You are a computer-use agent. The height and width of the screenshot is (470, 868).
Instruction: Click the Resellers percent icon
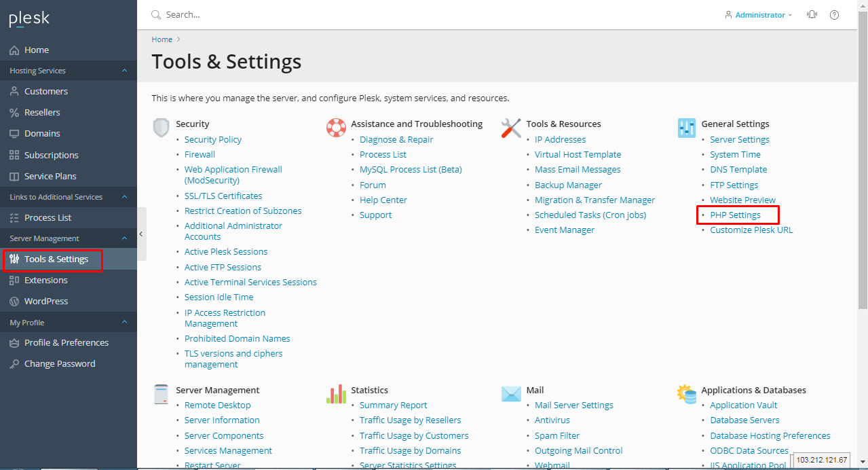click(x=14, y=113)
